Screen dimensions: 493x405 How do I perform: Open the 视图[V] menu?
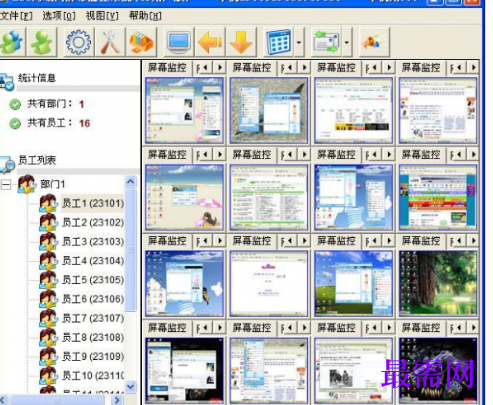tap(102, 16)
